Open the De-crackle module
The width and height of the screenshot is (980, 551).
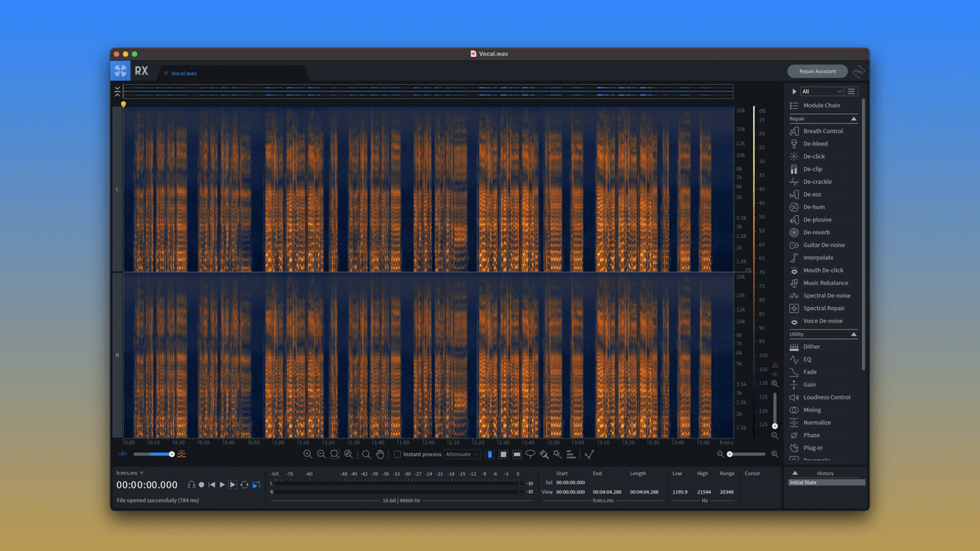pos(823,181)
